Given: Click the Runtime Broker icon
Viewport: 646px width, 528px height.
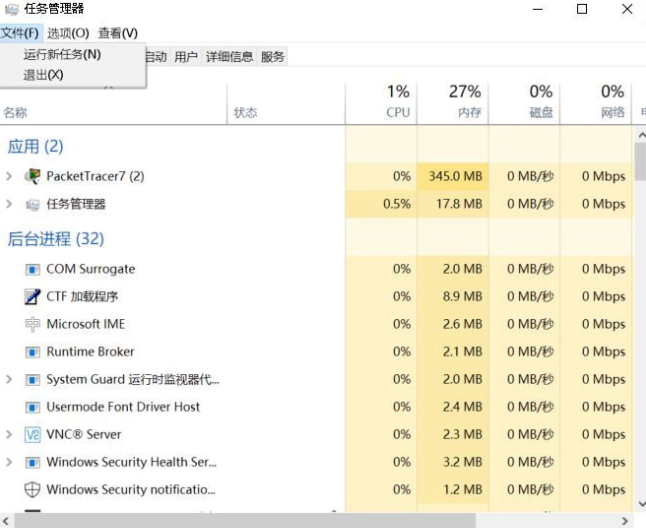Looking at the screenshot, I should pos(32,352).
